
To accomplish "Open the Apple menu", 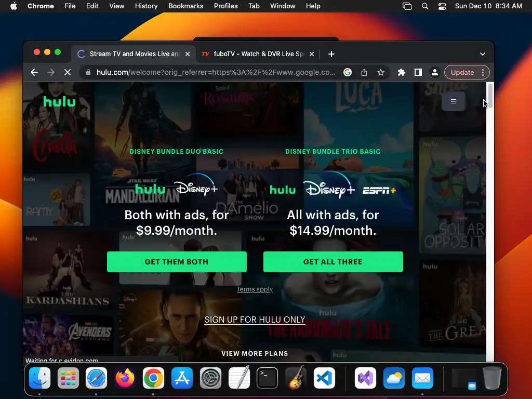I will (x=14, y=6).
